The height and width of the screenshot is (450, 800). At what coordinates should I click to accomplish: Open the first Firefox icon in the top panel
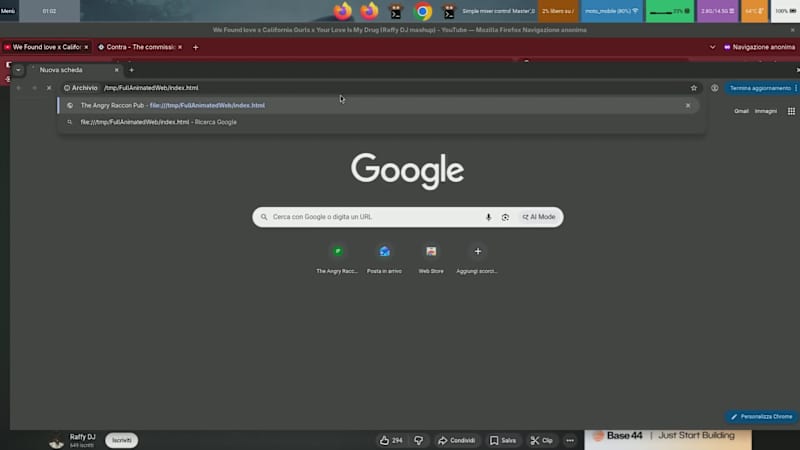click(342, 11)
